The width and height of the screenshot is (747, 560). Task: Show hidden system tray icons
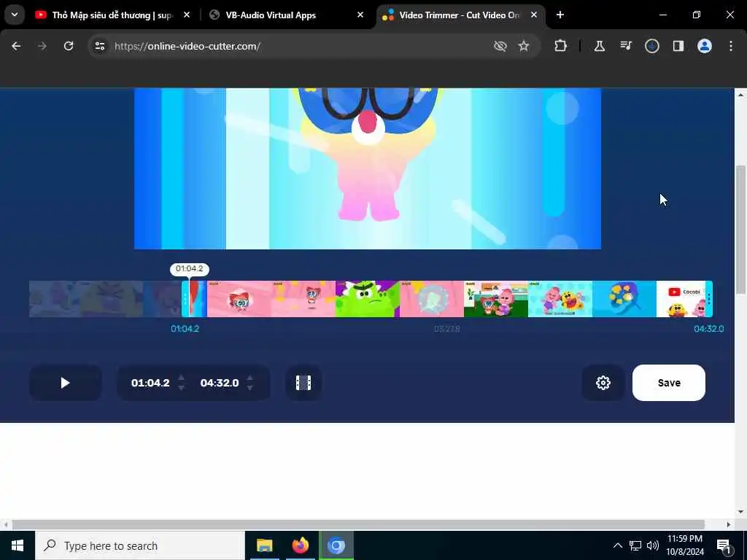point(617,545)
